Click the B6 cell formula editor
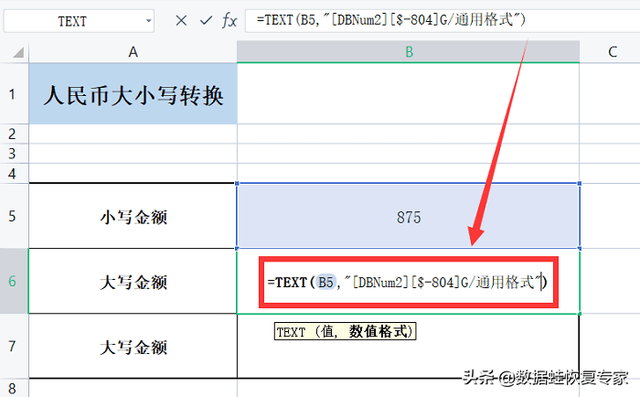 point(408,282)
